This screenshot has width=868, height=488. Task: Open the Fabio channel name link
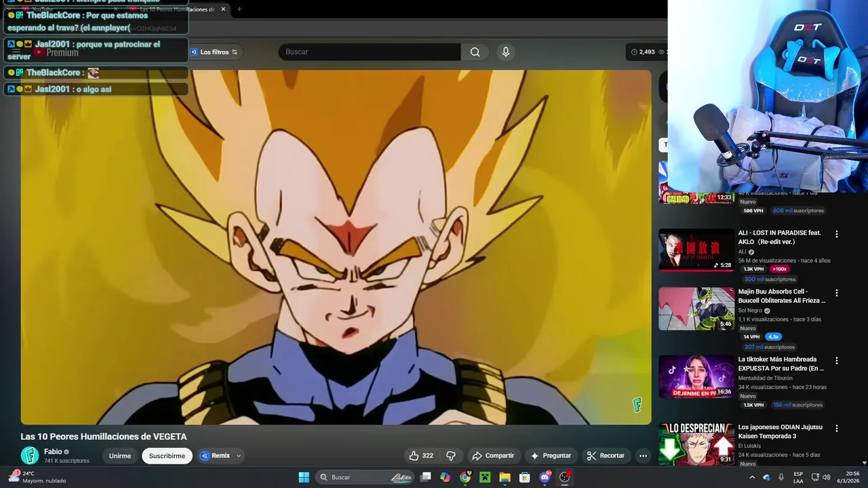click(x=53, y=451)
